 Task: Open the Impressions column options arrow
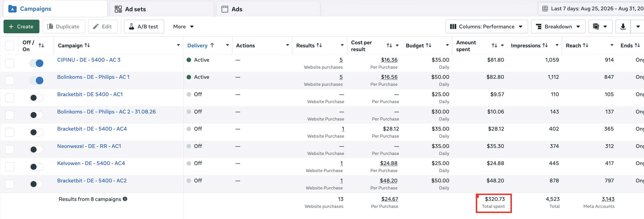[x=557, y=45]
